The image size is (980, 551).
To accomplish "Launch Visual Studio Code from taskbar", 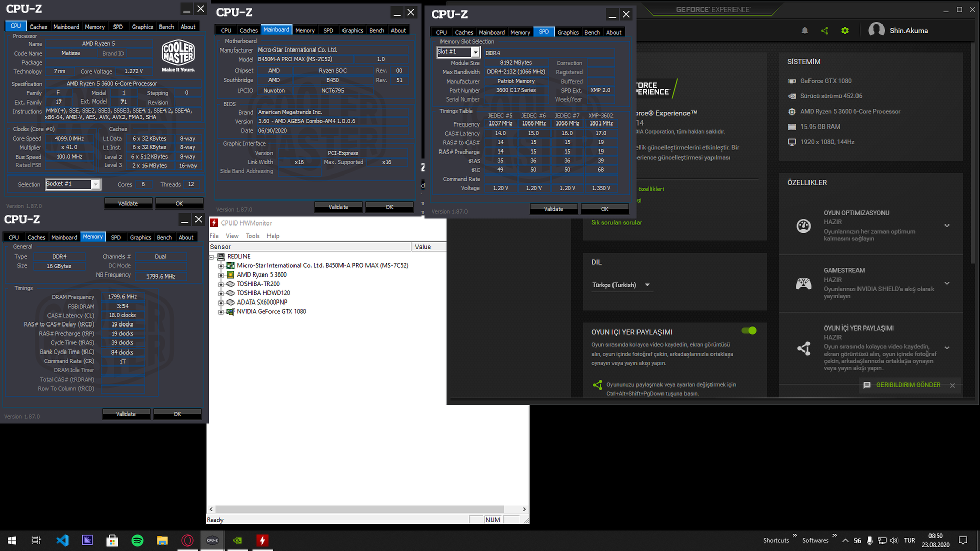I will tap(62, 540).
